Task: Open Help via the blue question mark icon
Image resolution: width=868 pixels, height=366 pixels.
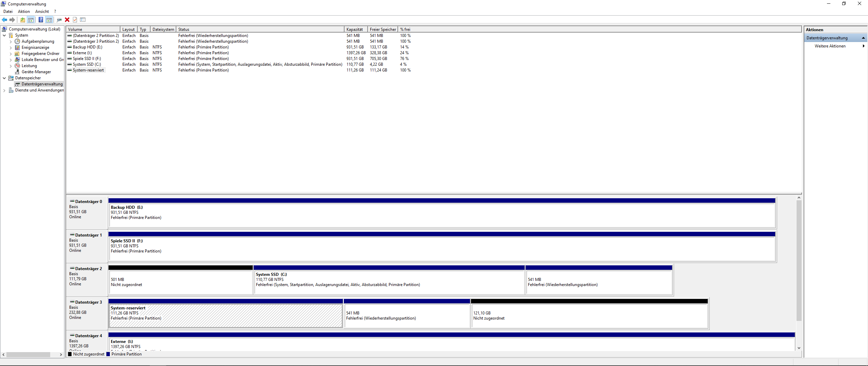Action: point(41,20)
